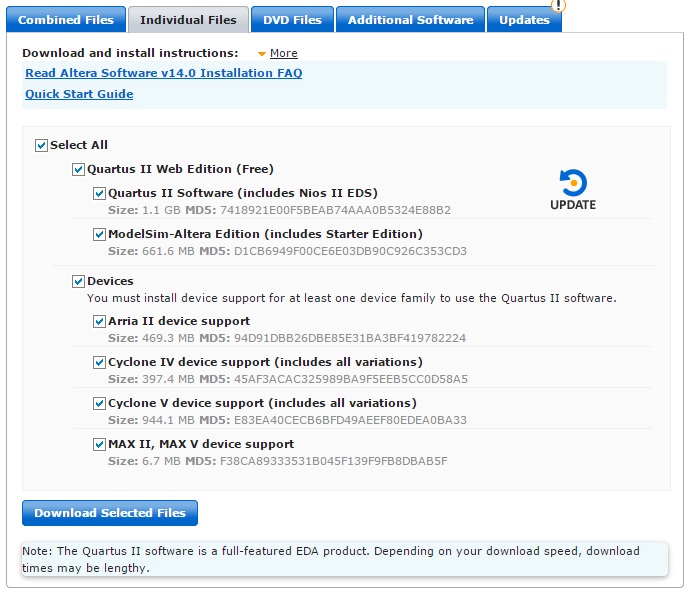The height and width of the screenshot is (593, 689).
Task: Toggle the Devices group checkbox
Action: pyautogui.click(x=79, y=282)
